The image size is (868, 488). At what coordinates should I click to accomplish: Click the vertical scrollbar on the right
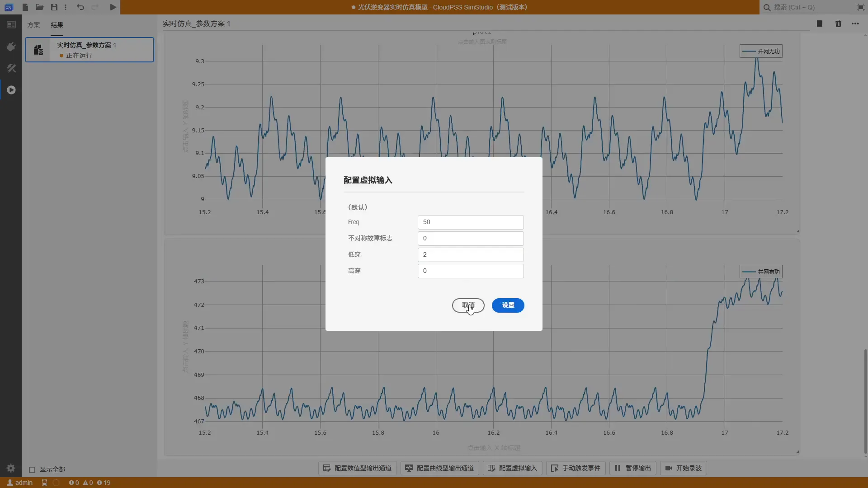click(x=865, y=401)
